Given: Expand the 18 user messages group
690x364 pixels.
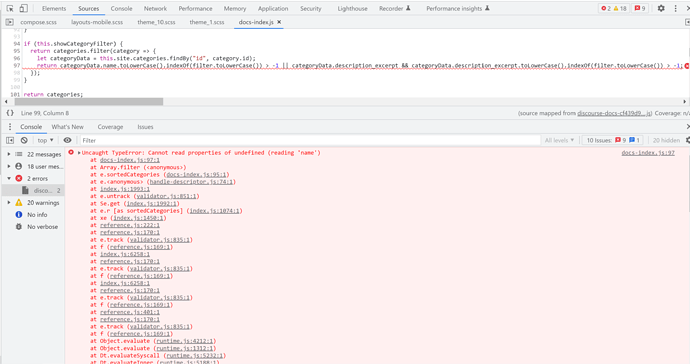Looking at the screenshot, I should pos(9,166).
